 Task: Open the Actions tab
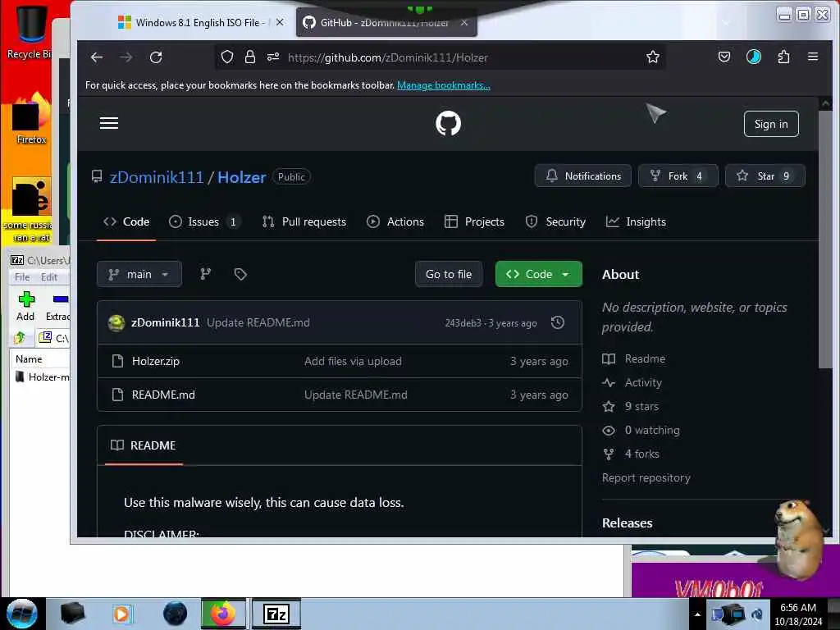tap(395, 221)
